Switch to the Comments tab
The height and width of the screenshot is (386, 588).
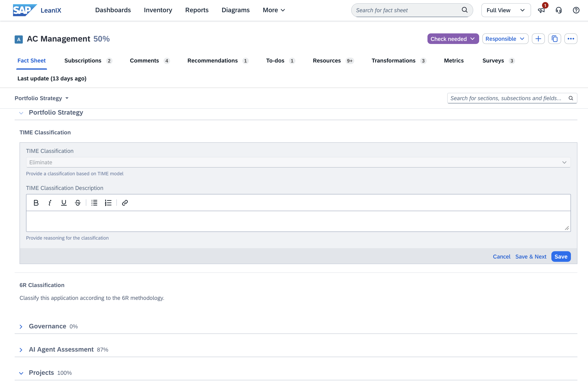point(150,61)
